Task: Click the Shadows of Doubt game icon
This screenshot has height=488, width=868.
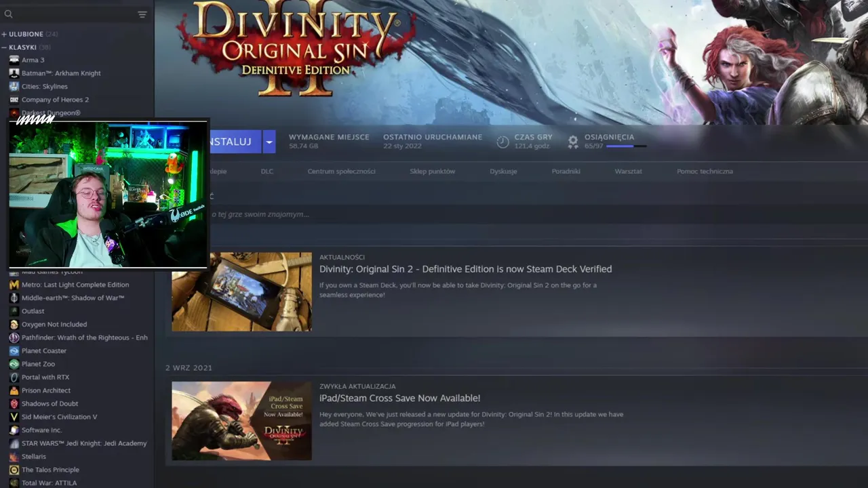Action: click(x=14, y=403)
